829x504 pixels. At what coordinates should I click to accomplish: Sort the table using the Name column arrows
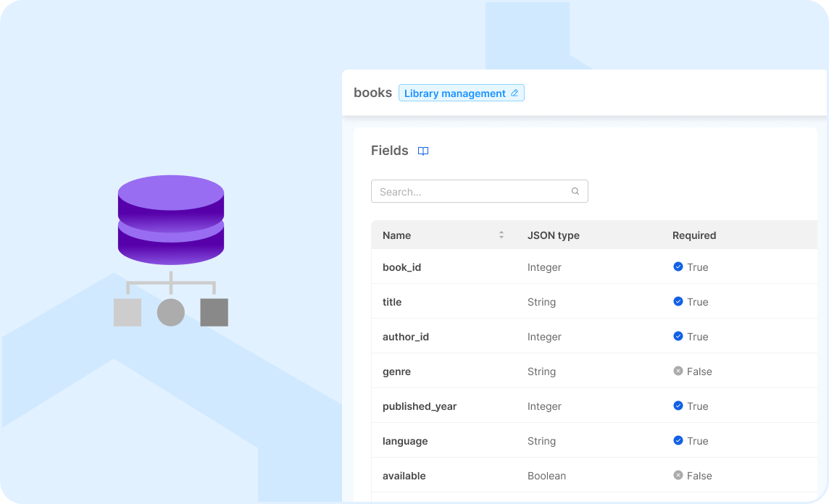click(x=501, y=235)
